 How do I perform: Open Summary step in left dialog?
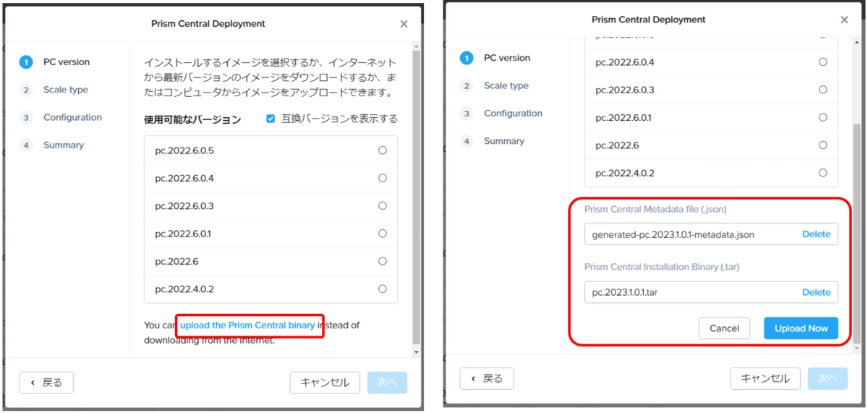click(x=52, y=145)
